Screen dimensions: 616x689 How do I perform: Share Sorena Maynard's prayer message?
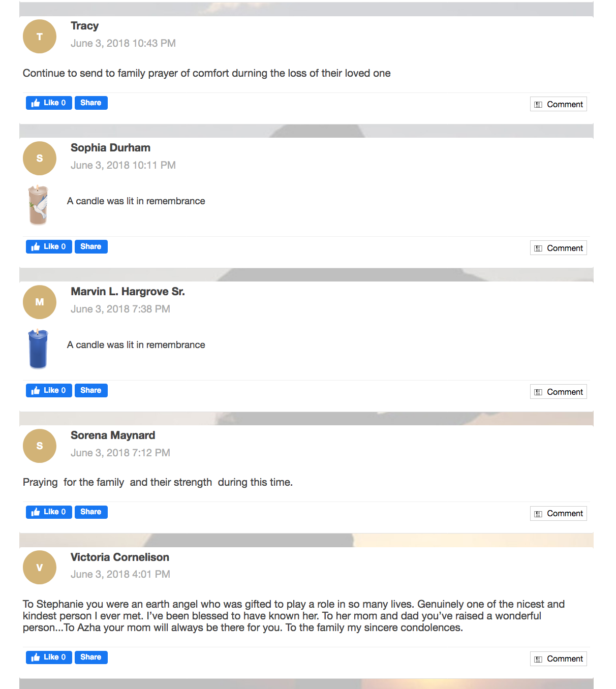click(91, 512)
